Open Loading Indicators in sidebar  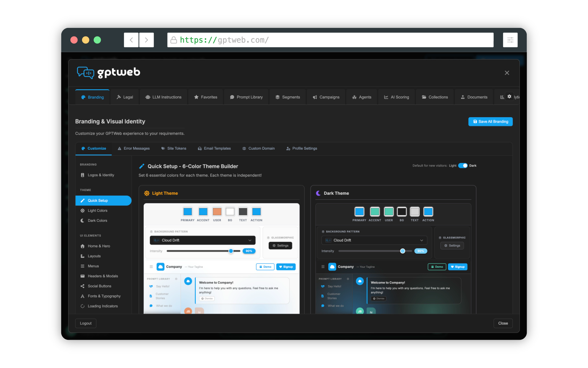pos(104,306)
